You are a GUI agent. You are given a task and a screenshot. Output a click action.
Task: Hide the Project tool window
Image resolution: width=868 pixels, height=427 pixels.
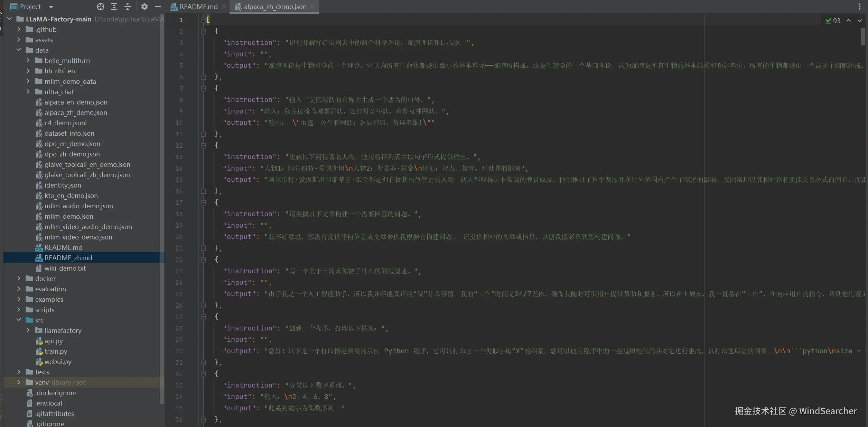coord(158,7)
